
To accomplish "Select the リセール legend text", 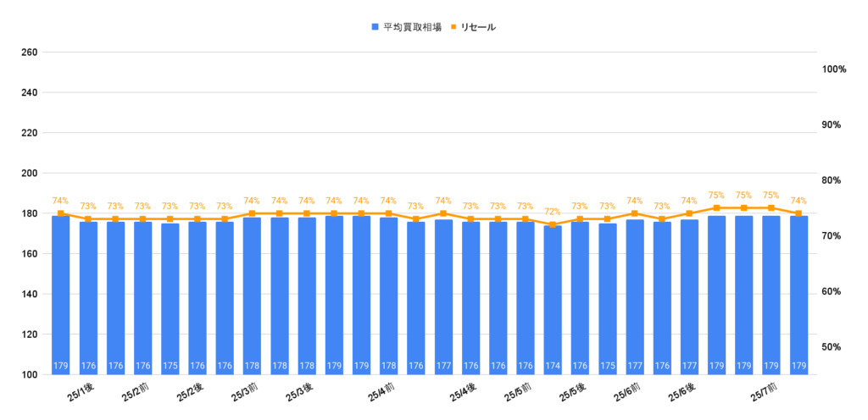I will pyautogui.click(x=478, y=27).
